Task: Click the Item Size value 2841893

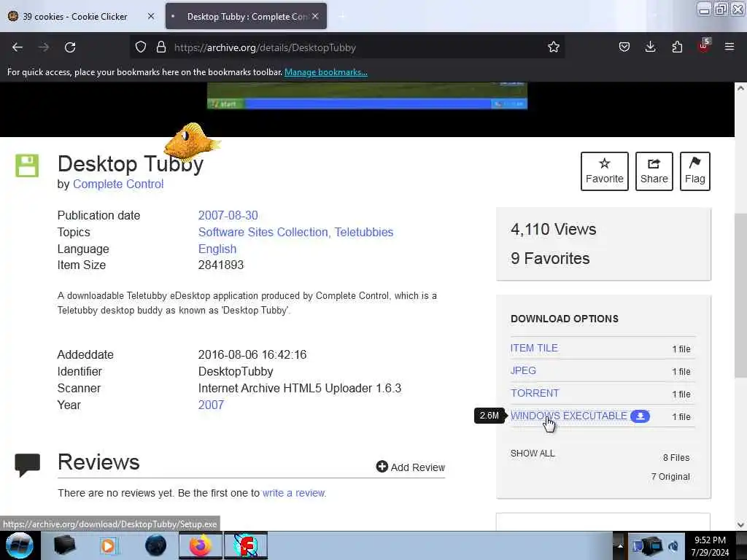Action: (x=220, y=265)
